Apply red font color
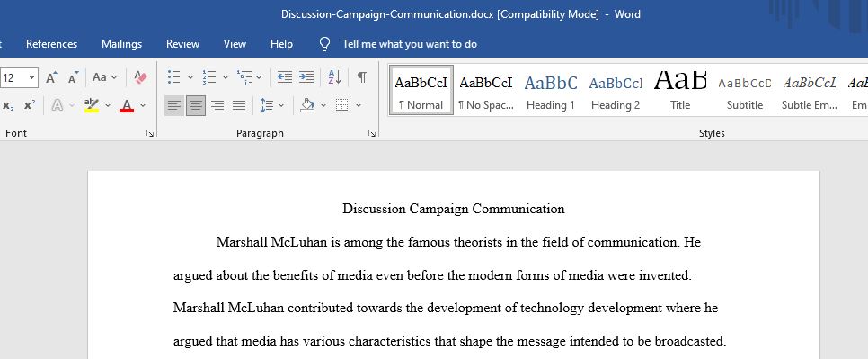The width and height of the screenshot is (868, 359). 127,105
